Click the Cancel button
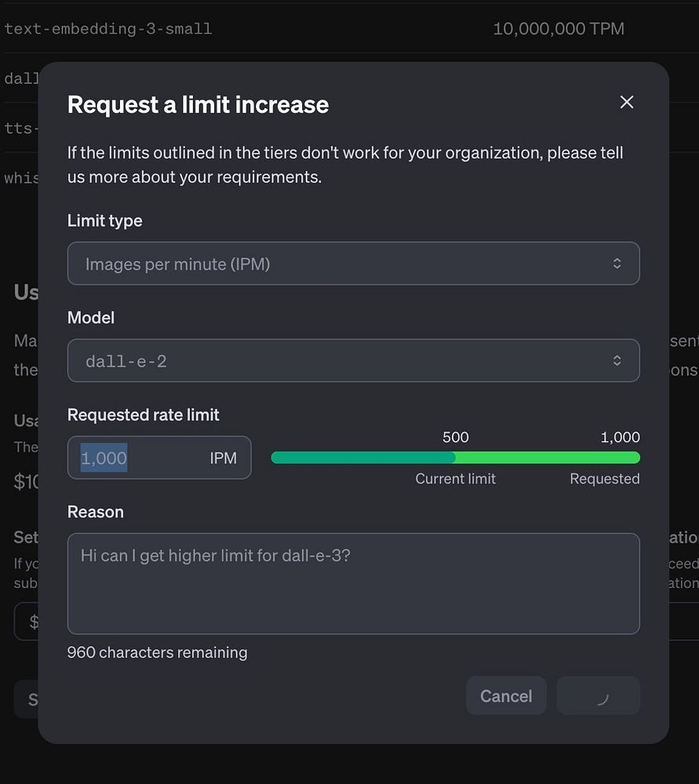 506,696
